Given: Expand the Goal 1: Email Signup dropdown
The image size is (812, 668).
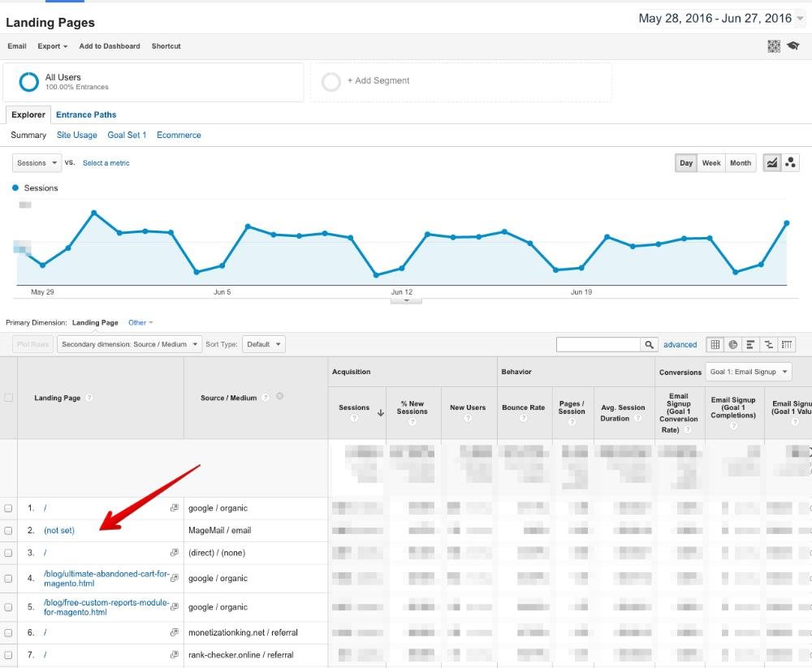Looking at the screenshot, I should click(x=748, y=372).
